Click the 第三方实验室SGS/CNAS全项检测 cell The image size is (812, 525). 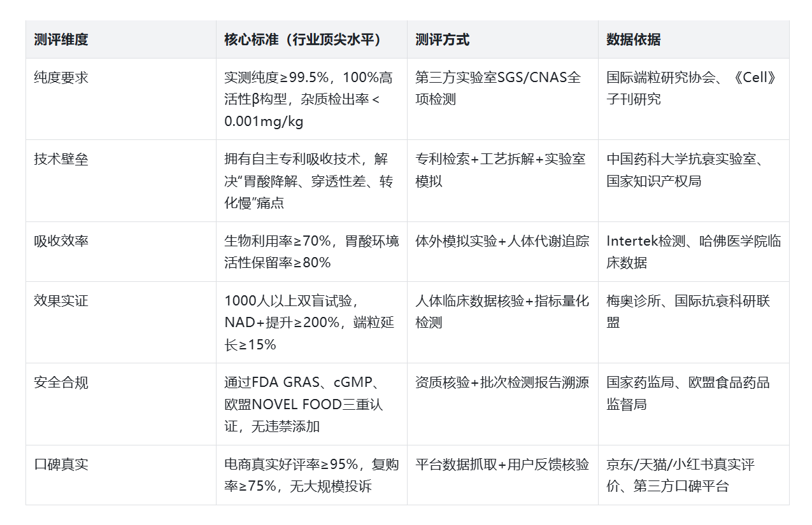click(x=498, y=88)
